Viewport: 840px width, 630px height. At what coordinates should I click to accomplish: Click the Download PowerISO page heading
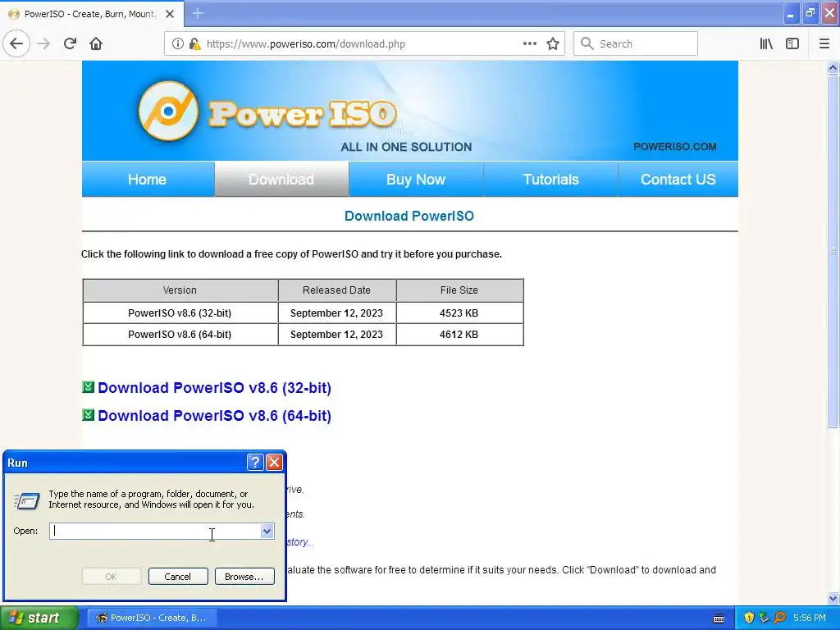[x=409, y=216]
